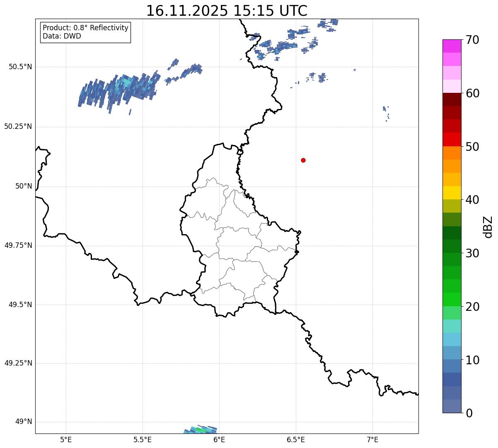Click the '7°E' longitude label
Image resolution: width=498 pixels, height=448 pixels.
372,440
